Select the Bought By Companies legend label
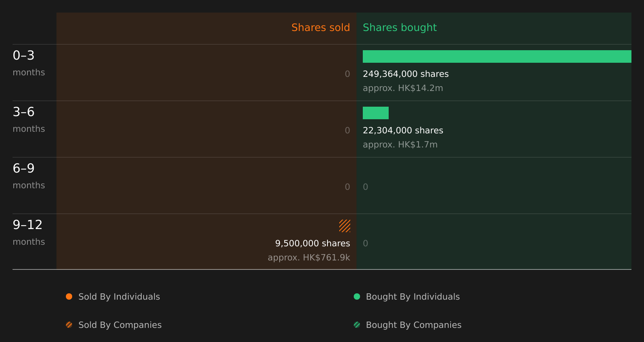This screenshot has height=342, width=644. pos(414,325)
